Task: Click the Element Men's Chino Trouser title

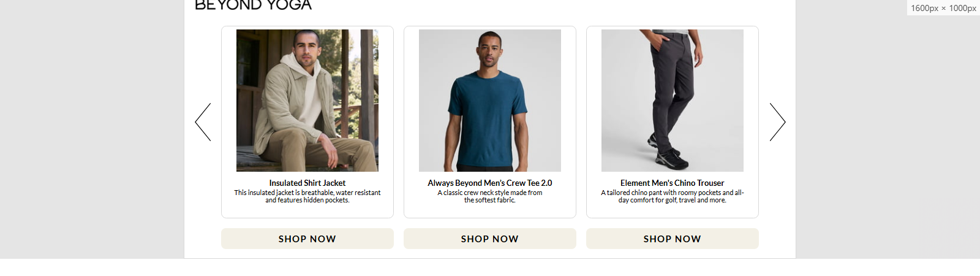Action: (673, 183)
